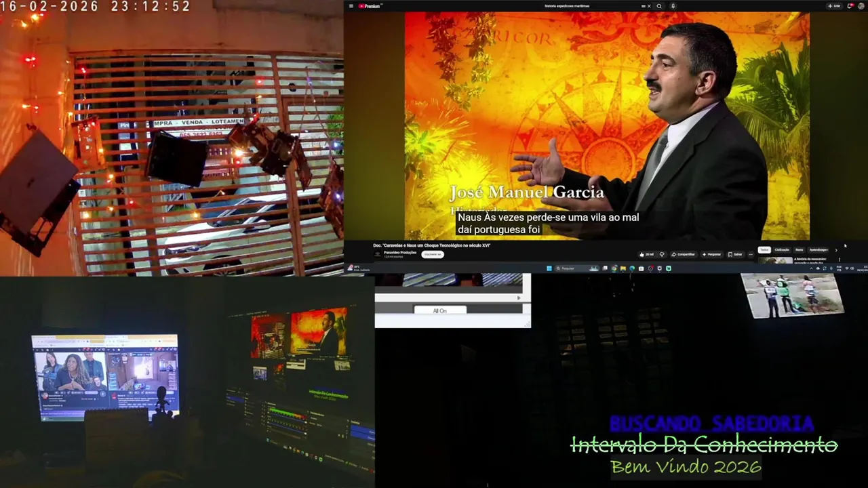The image size is (868, 488).
Task: Open the taskbar weather widget
Action: (x=359, y=268)
